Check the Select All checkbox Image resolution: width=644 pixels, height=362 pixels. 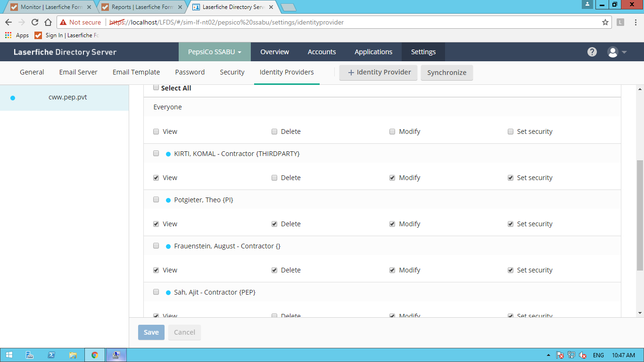156,88
